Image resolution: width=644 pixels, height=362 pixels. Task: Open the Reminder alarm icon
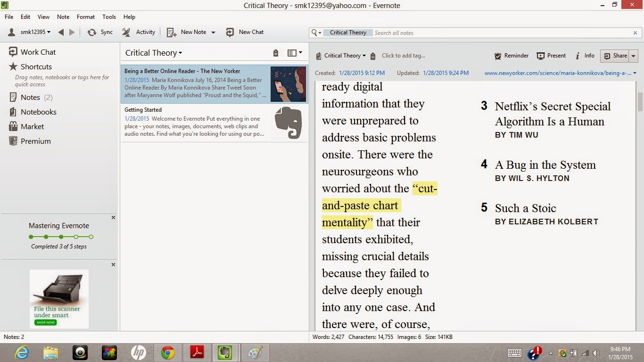[x=497, y=56]
